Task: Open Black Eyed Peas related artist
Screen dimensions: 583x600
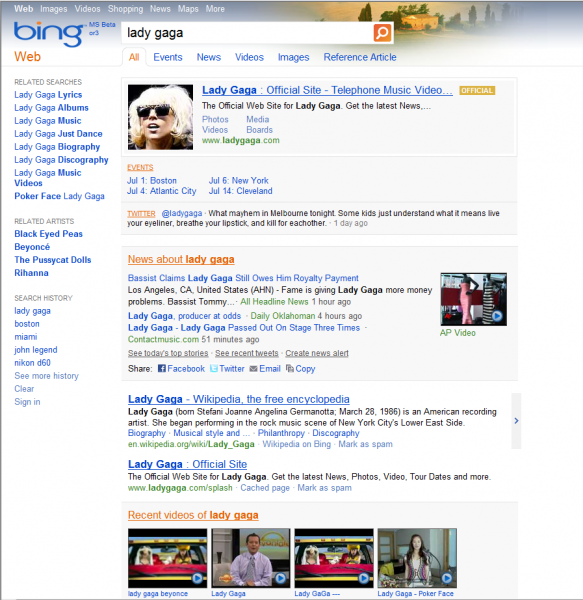Action: click(48, 234)
